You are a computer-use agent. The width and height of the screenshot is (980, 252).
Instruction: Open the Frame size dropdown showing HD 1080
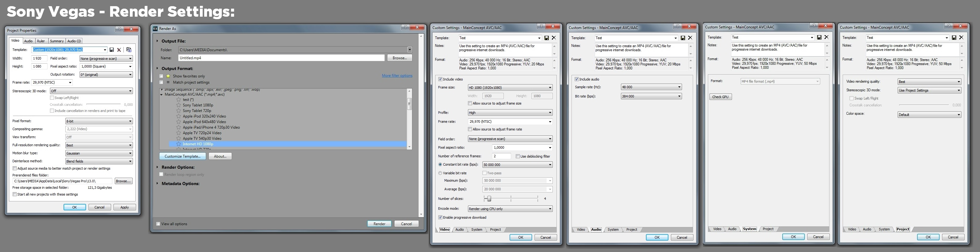510,88
